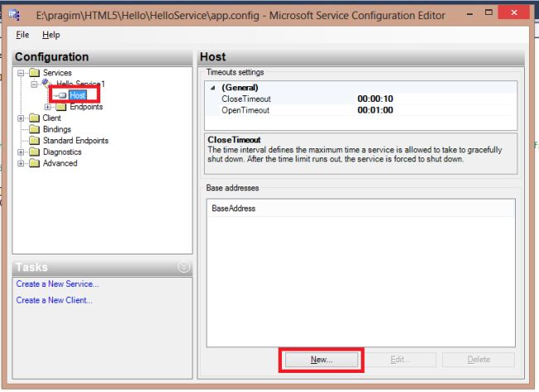
Task: Click the Host node icon
Action: [61, 95]
